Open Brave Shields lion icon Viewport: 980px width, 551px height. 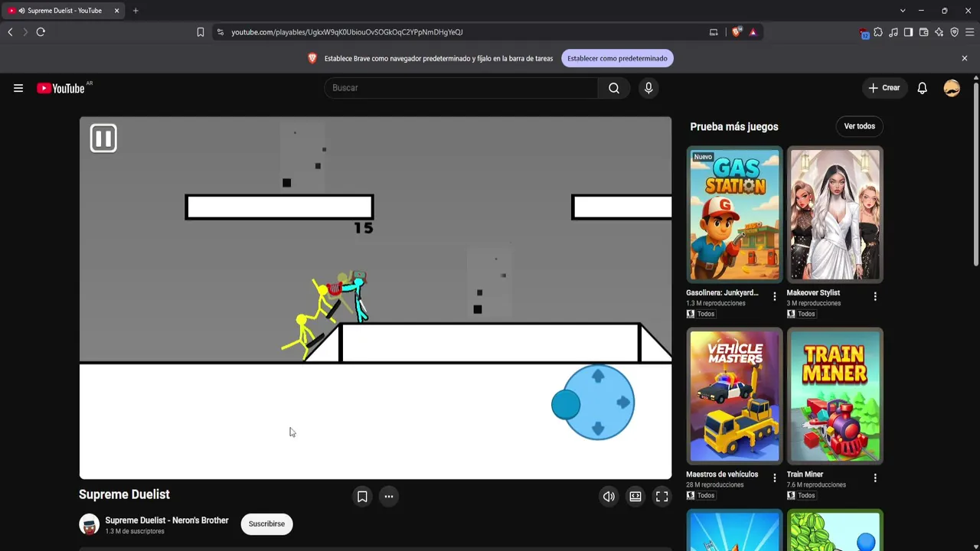(x=737, y=32)
